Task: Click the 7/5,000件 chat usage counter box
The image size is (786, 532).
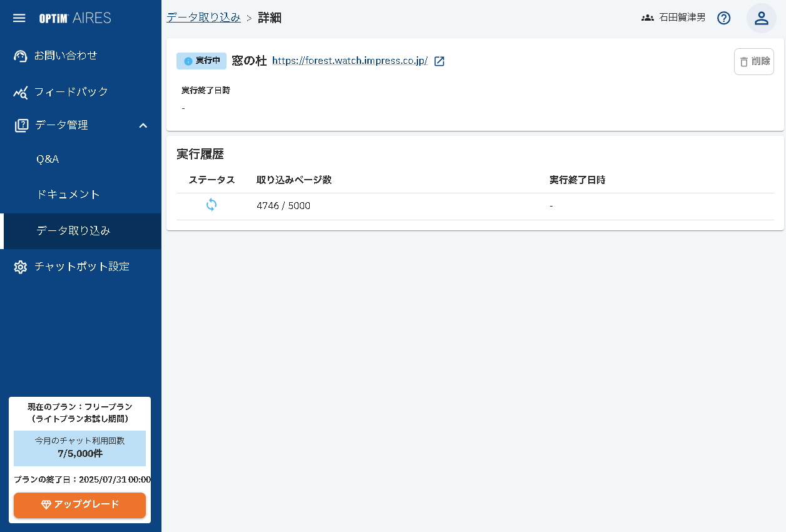Action: [x=79, y=448]
